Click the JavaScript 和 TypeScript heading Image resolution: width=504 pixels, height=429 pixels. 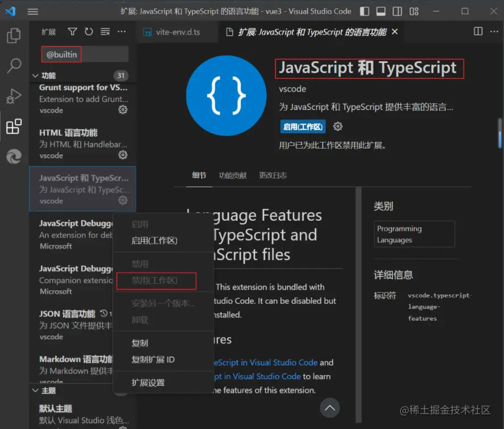coord(367,68)
